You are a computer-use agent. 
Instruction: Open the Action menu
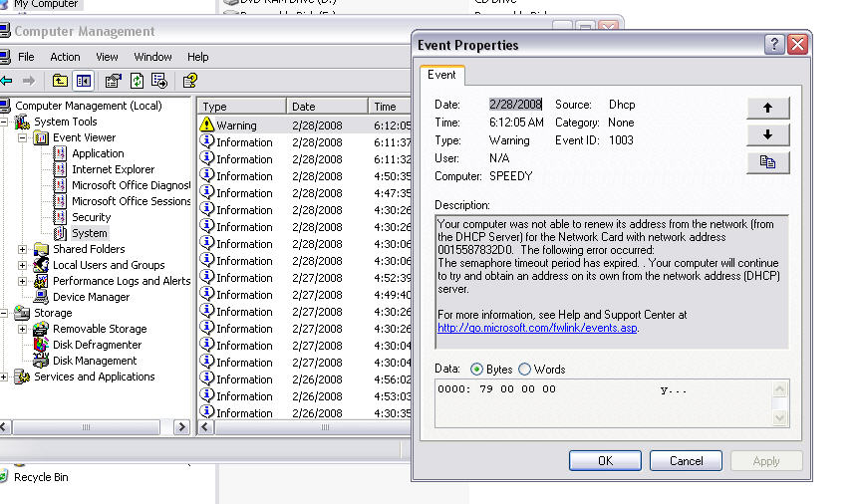(65, 57)
